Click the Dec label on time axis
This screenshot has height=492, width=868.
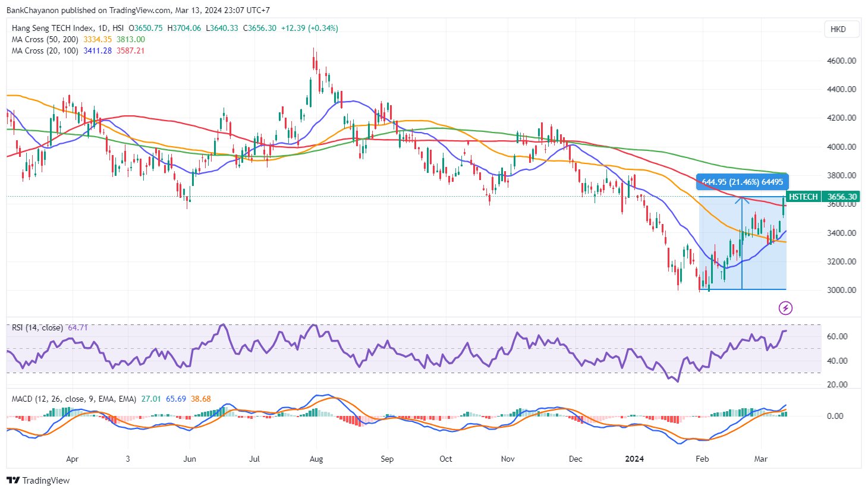pos(575,459)
